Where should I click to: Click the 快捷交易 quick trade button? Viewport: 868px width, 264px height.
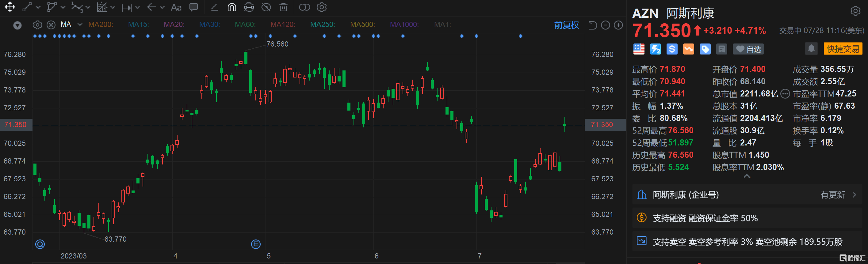843,49
